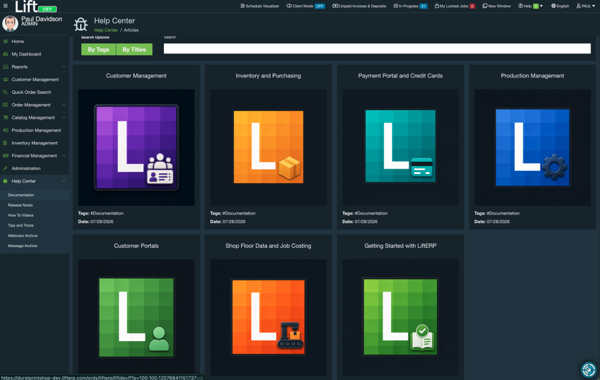Click the Inventory and Purchasing card title
The image size is (600, 380).
click(268, 76)
